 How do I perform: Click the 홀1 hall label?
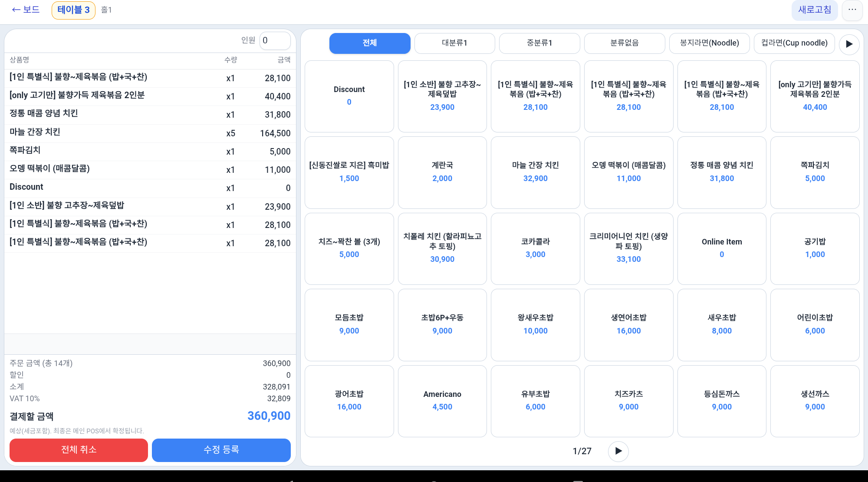106,10
